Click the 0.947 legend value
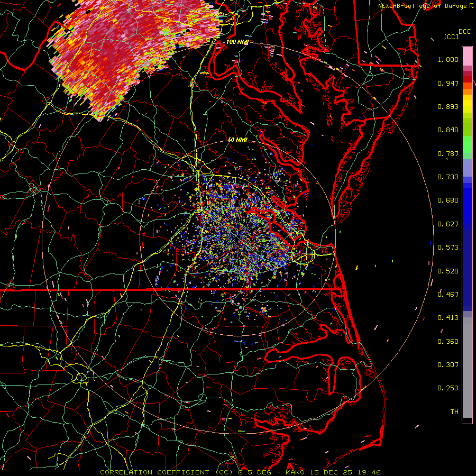 448,83
